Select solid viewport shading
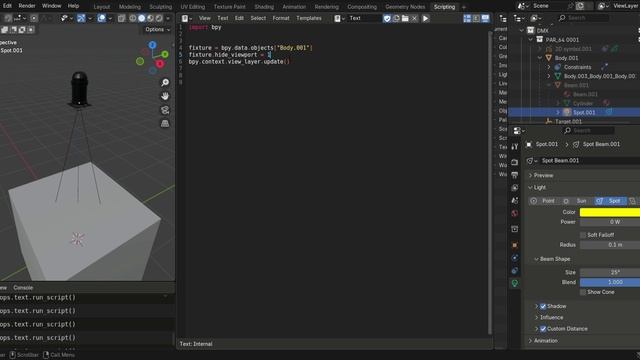The image size is (640, 360). [142, 18]
